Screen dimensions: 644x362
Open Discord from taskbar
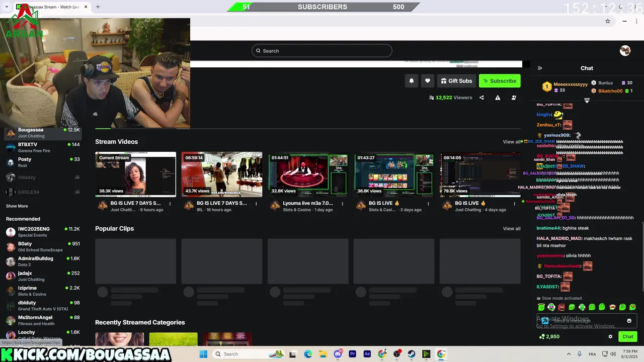point(338,354)
